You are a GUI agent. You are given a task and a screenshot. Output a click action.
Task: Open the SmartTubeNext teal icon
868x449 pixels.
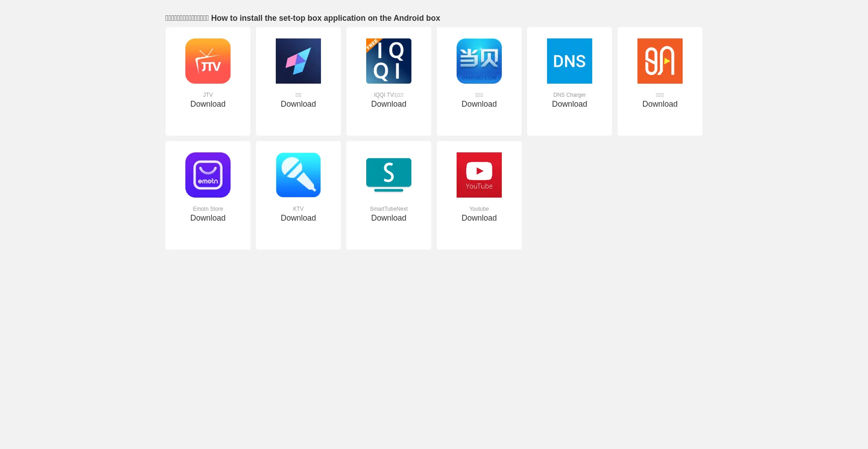[389, 175]
